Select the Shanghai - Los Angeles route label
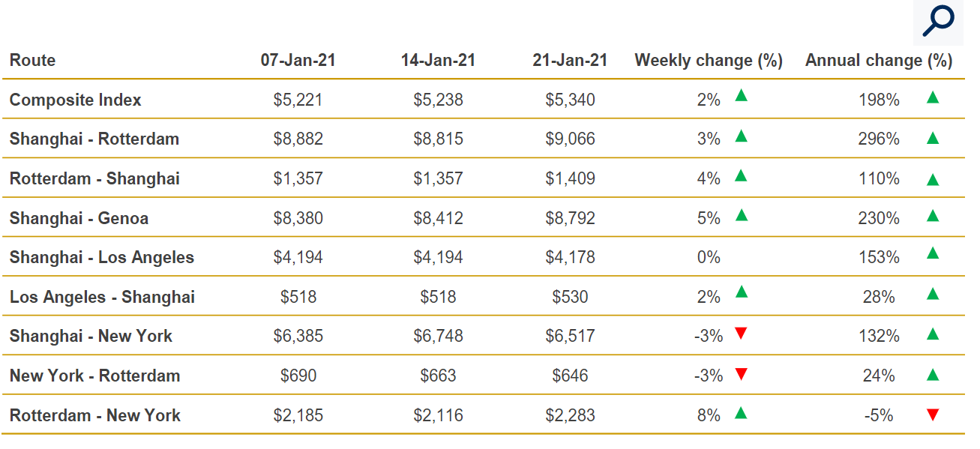 tap(102, 258)
